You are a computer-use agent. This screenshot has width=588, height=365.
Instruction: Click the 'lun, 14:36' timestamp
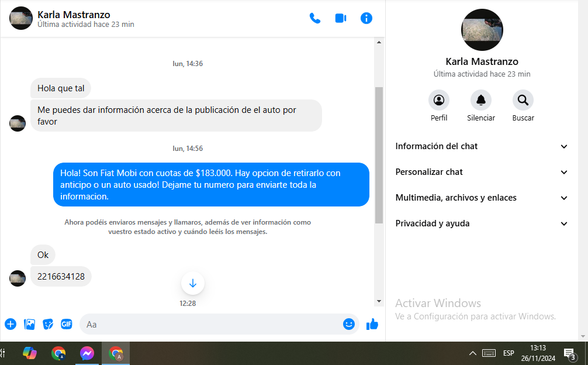tap(188, 64)
